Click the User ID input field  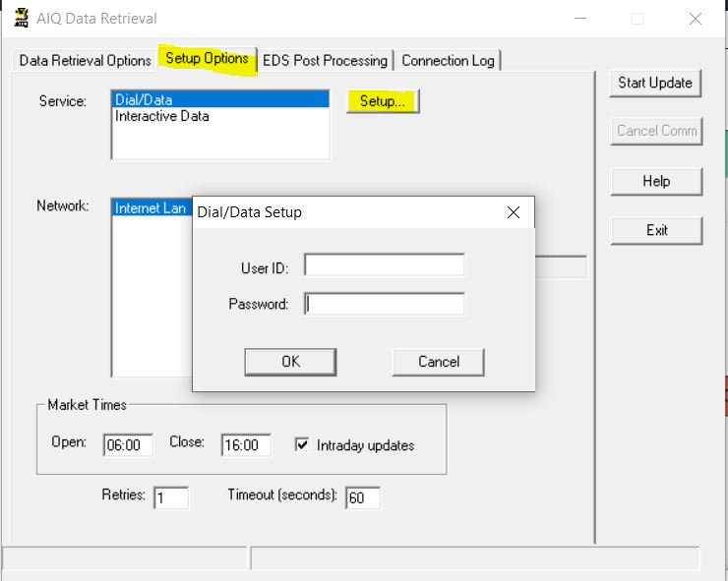click(x=384, y=265)
